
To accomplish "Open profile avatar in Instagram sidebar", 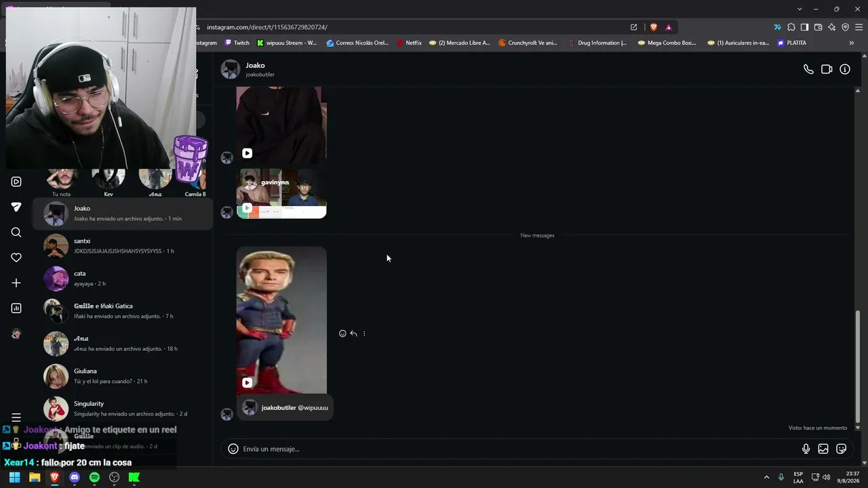I will 16,333.
